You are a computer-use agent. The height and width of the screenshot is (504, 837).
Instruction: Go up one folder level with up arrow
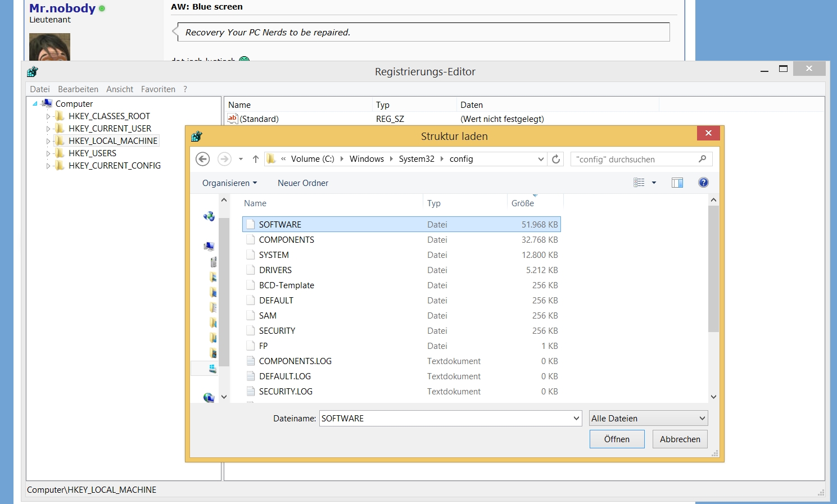coord(256,159)
